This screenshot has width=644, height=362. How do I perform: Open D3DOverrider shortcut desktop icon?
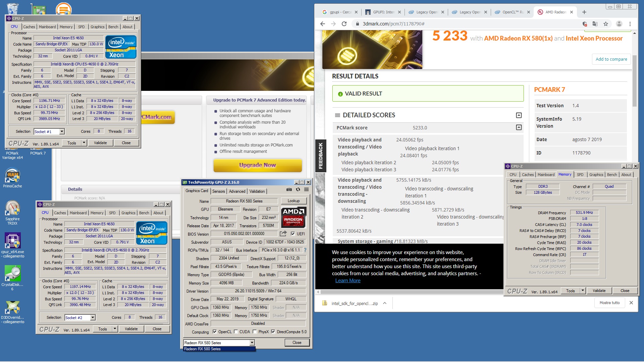click(13, 312)
